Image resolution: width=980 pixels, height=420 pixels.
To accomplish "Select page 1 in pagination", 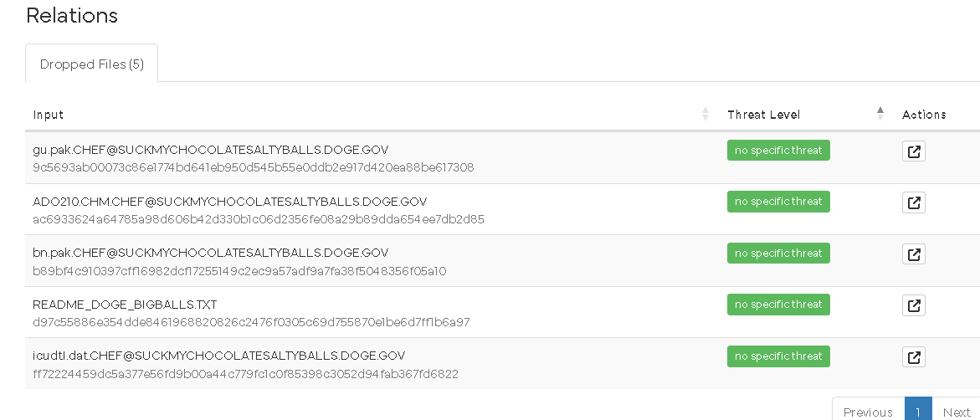I will [918, 411].
